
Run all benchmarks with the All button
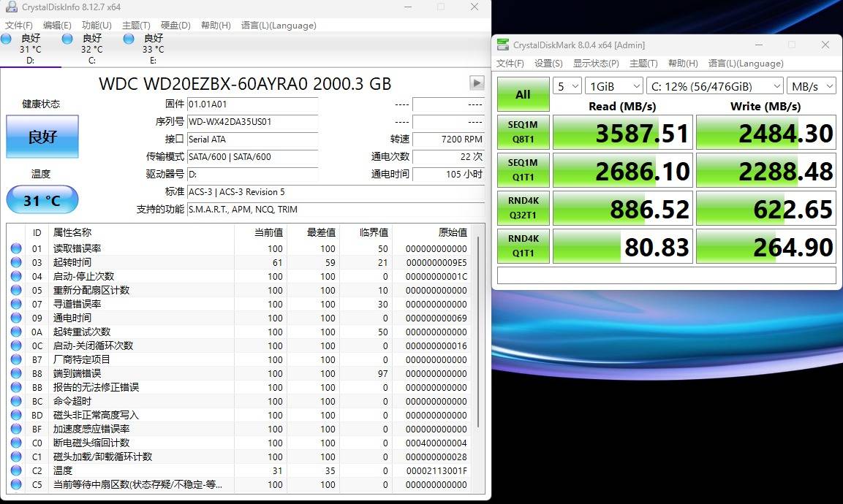(523, 95)
